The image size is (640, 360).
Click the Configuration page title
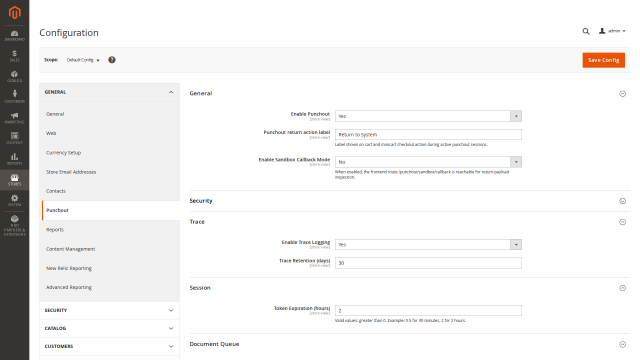[69, 33]
